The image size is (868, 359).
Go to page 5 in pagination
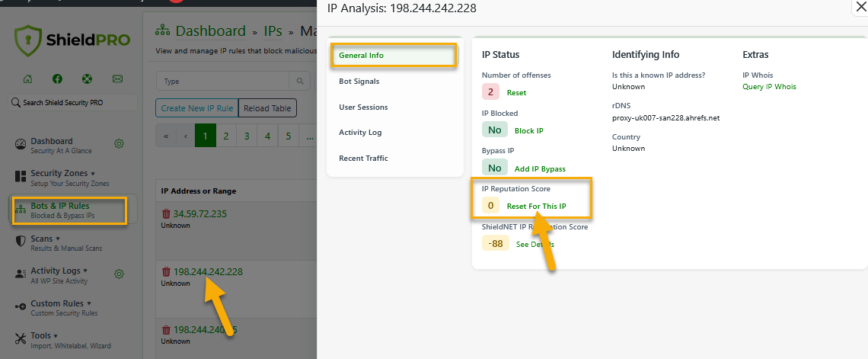tap(289, 136)
